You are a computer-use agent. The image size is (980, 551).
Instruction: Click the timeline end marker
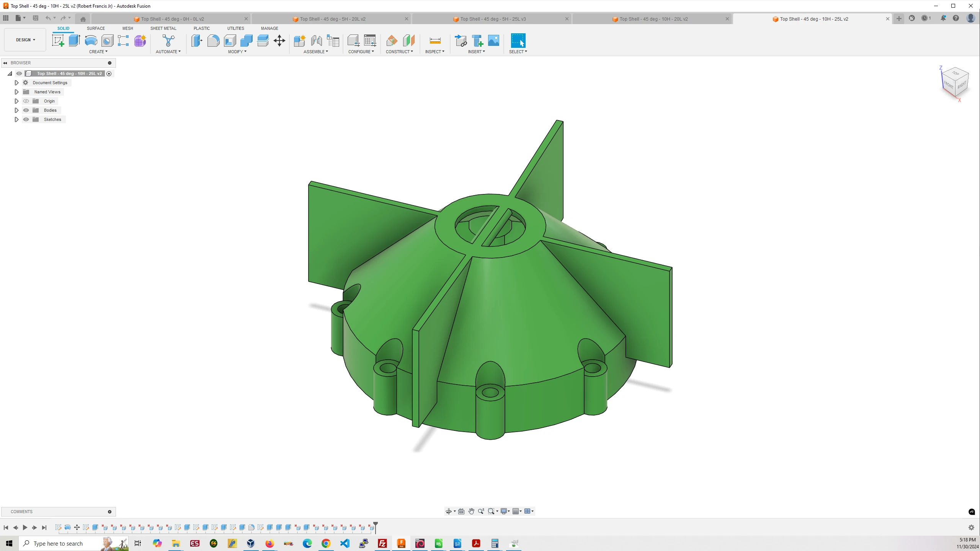(x=376, y=527)
